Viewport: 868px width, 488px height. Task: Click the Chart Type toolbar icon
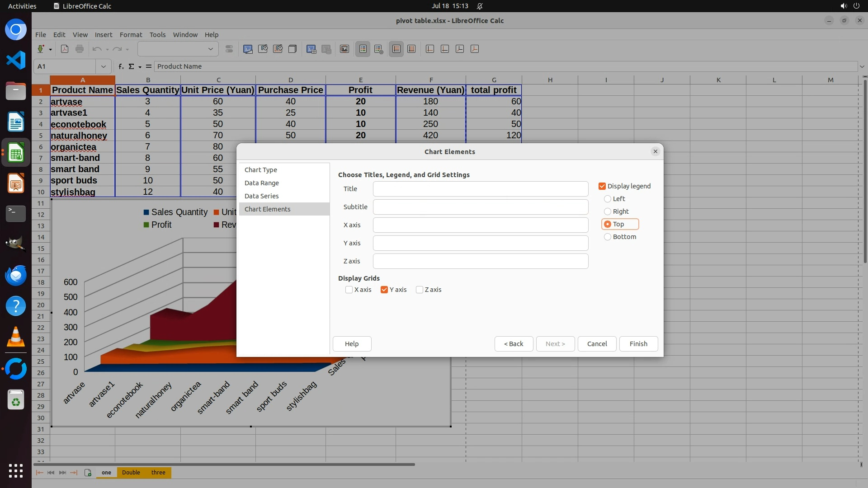point(248,49)
